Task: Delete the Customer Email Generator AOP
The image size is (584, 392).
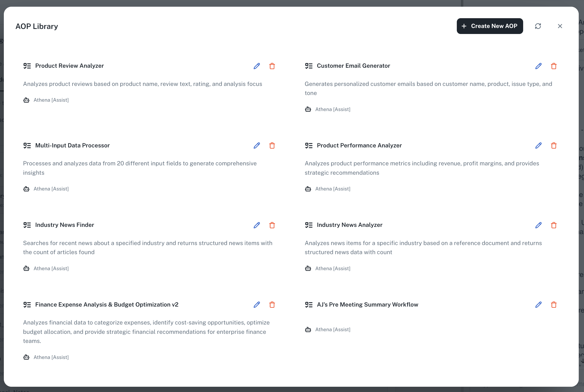Action: click(x=554, y=66)
